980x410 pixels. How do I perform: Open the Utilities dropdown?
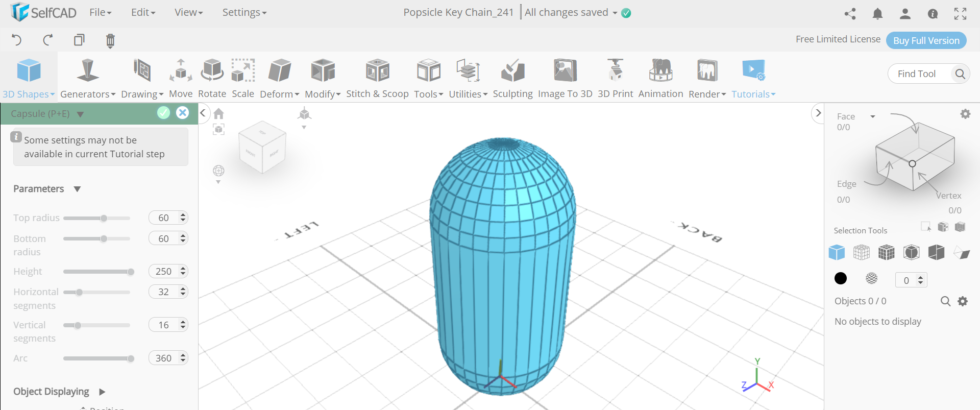(x=468, y=78)
